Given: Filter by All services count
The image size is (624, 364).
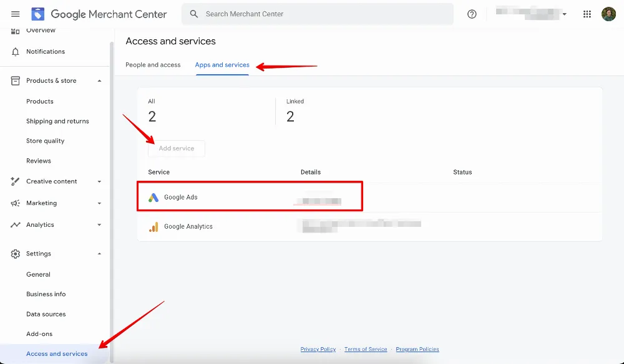Looking at the screenshot, I should [152, 112].
